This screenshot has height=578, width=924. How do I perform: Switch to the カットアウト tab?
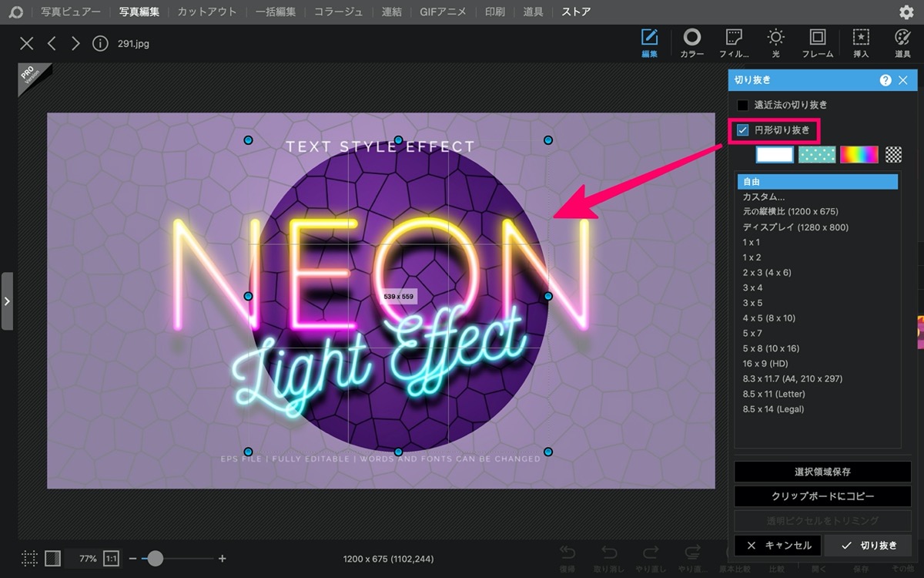point(207,12)
